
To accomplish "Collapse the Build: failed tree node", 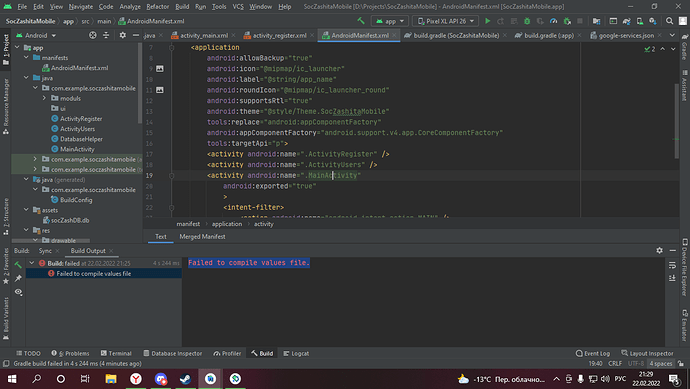I will click(32, 263).
